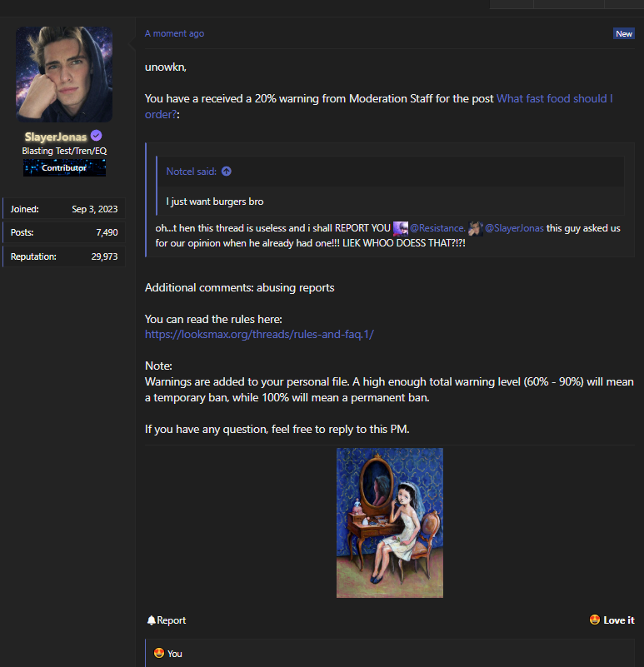Click heart-eyes emoji in the reactions bar

pos(159,653)
